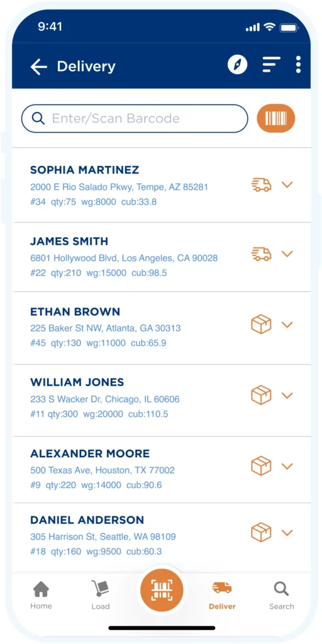322x644 pixels.
Task: Open the three-dot overflow menu
Action: (x=298, y=65)
